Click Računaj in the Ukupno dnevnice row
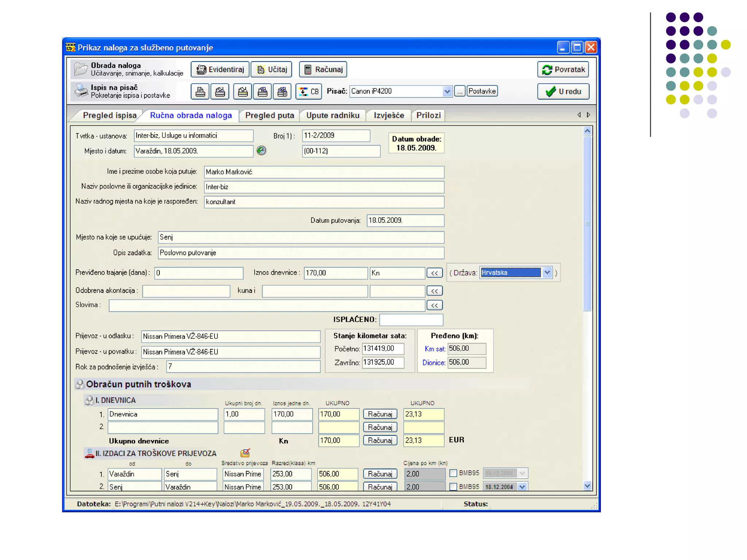The width and height of the screenshot is (747, 560). (x=380, y=440)
